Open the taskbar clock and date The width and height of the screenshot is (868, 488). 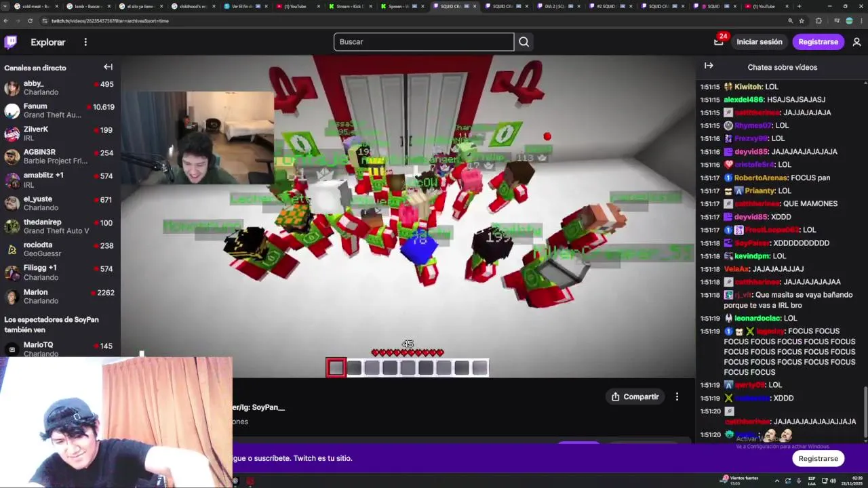pos(852,481)
